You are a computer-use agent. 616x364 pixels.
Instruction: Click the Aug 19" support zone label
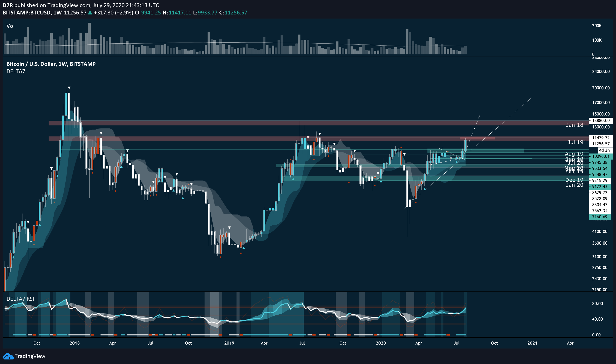pos(575,154)
